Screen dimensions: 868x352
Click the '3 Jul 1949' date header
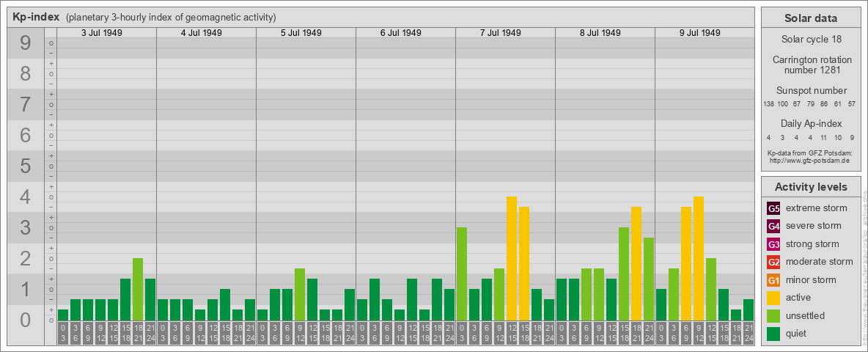102,33
